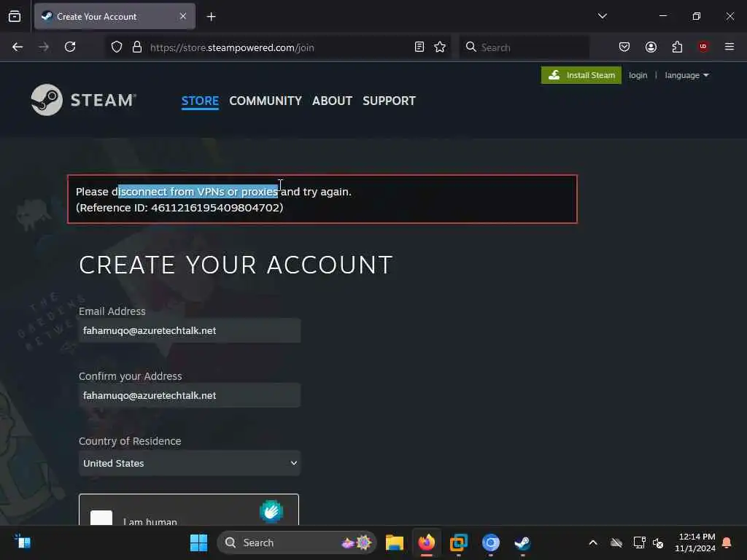Click the Steam logo
The image size is (747, 560).
pos(83,100)
